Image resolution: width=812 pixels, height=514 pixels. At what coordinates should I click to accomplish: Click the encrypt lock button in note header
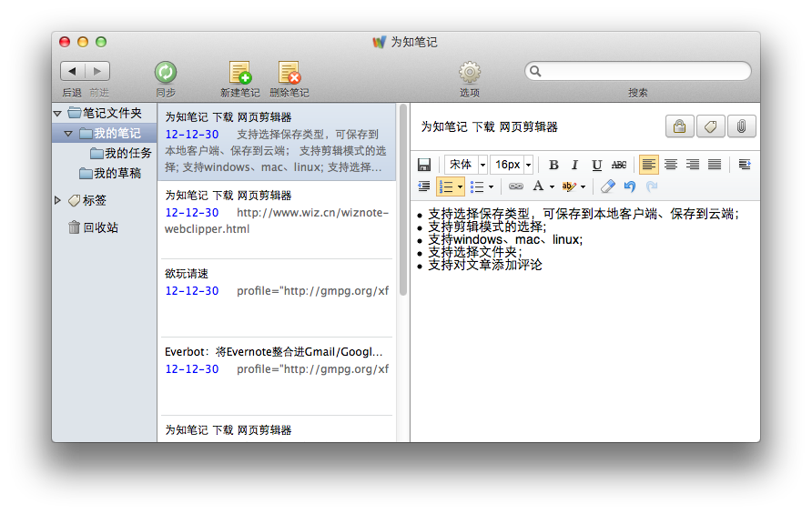point(679,126)
